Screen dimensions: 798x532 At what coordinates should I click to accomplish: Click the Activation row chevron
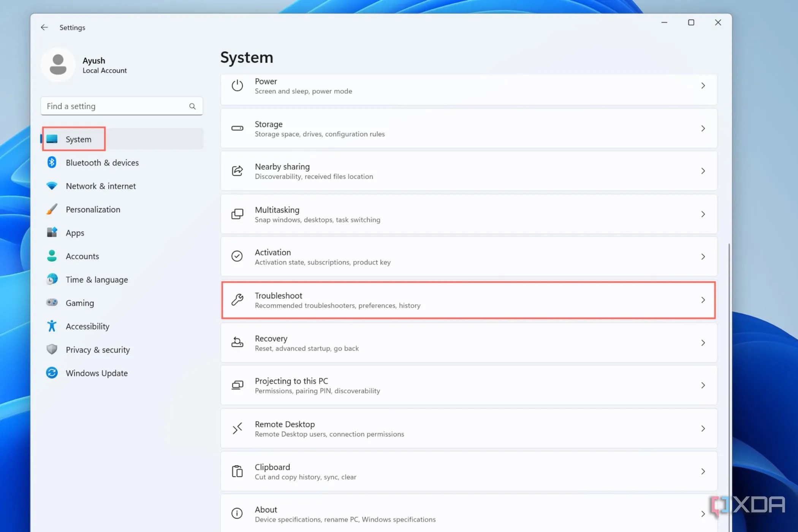[x=703, y=257]
